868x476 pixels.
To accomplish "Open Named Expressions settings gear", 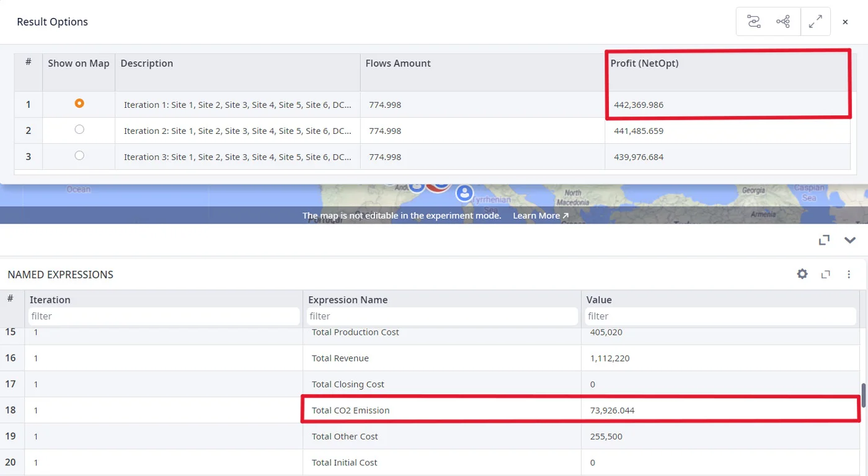I will [802, 274].
